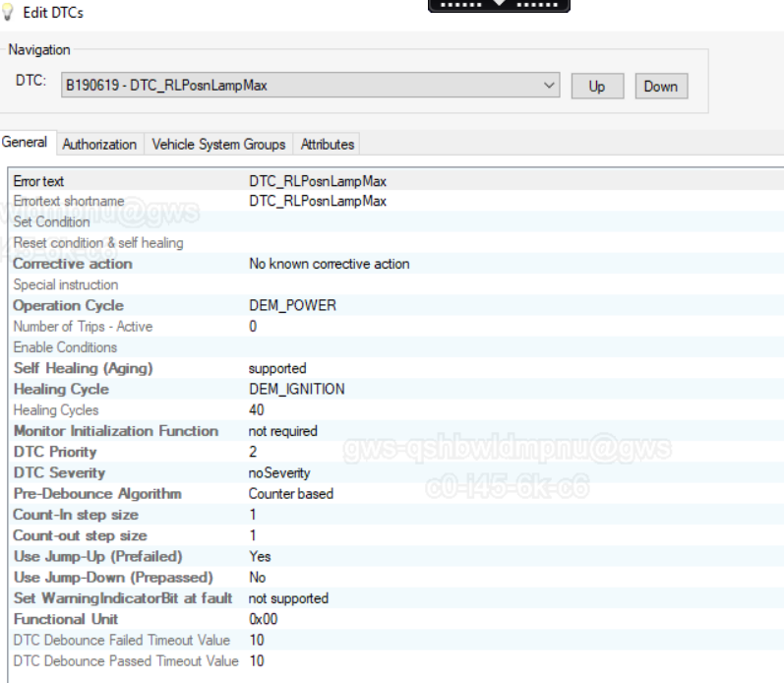Click the Count-out step size value
The height and width of the screenshot is (683, 784).
click(x=253, y=535)
